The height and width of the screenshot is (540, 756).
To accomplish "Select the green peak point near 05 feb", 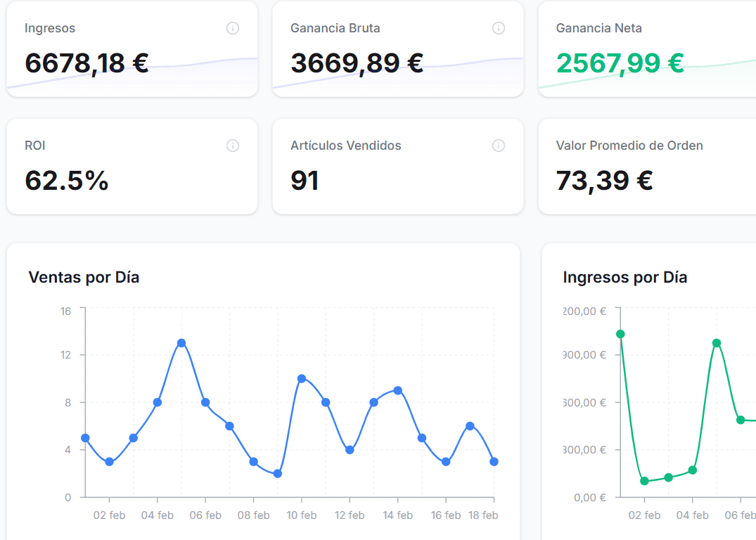I will (x=717, y=344).
